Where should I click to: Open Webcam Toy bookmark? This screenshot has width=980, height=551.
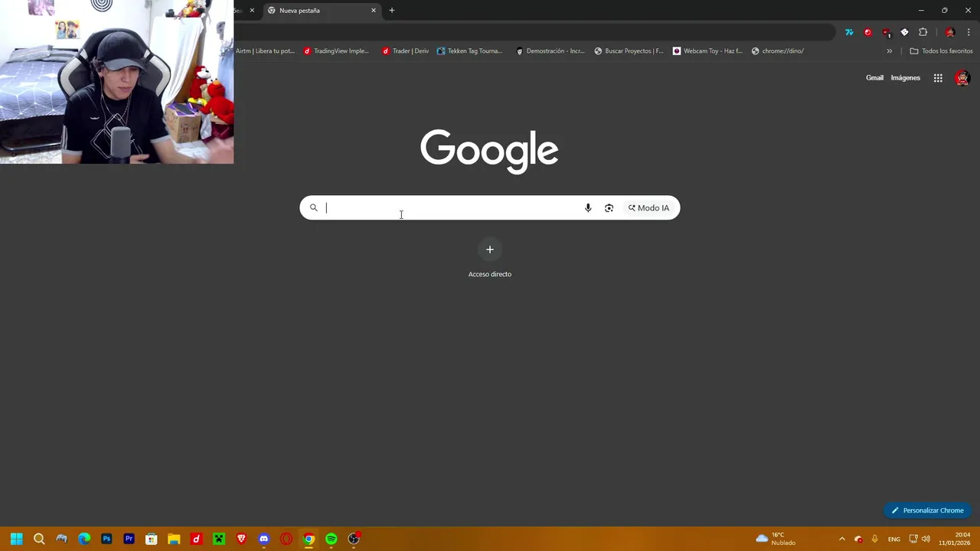[x=707, y=51]
